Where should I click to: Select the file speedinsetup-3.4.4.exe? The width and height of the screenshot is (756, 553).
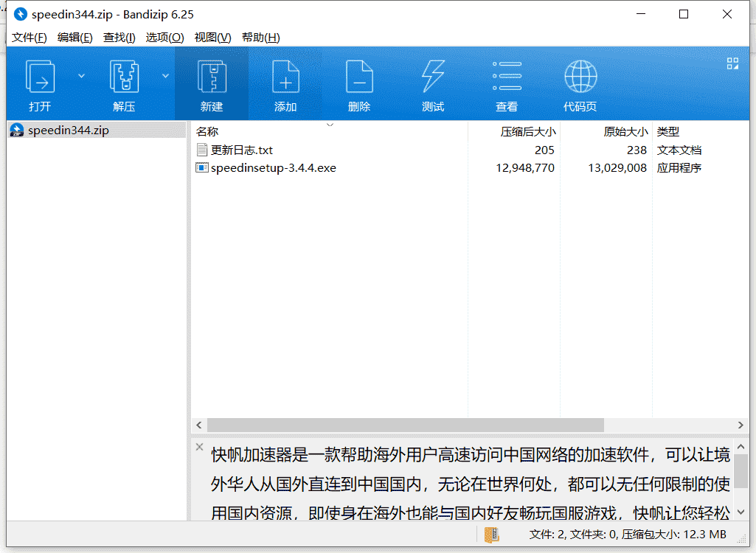click(274, 168)
